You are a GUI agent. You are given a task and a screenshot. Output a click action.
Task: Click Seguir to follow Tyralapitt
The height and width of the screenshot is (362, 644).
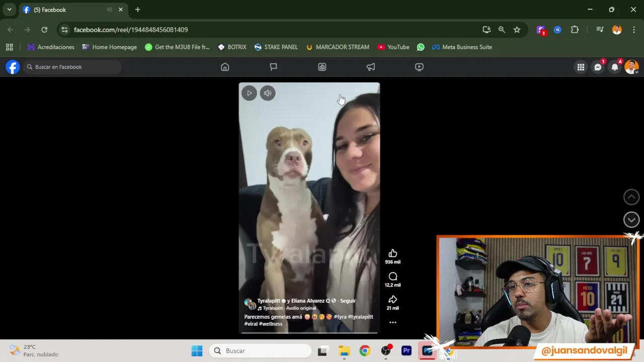(348, 301)
